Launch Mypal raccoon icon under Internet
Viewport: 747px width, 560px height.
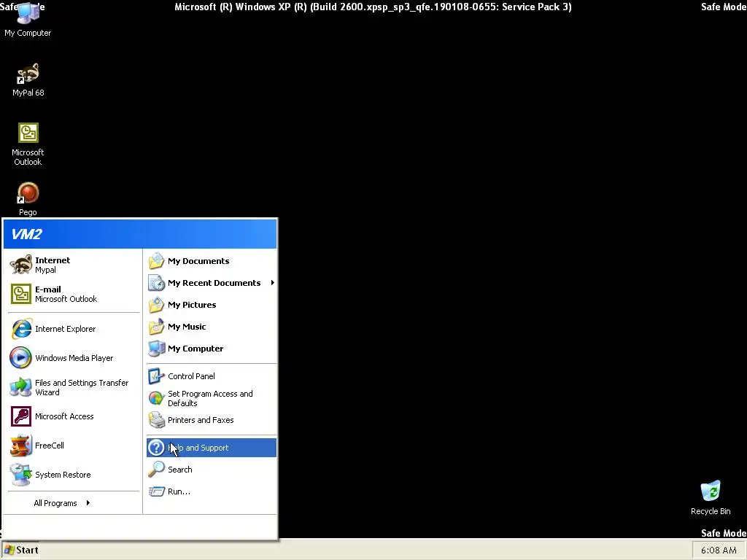click(x=21, y=265)
